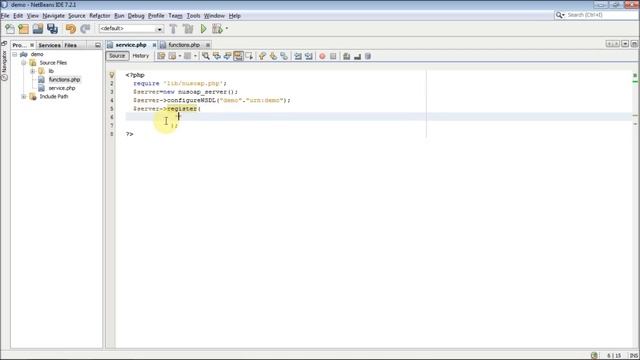Open the File menu
This screenshot has height=360, width=640.
pyautogui.click(x=5, y=16)
